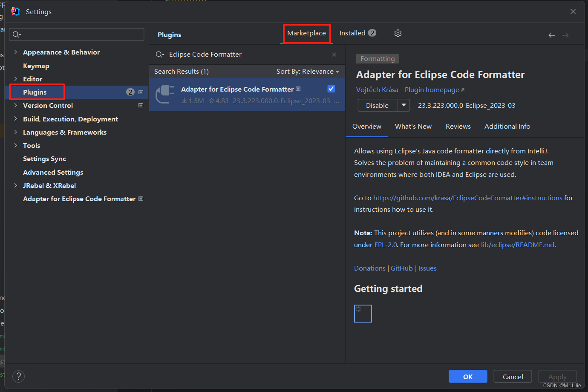Select Settings Sync in the tree
The height and width of the screenshot is (392, 588).
coord(44,159)
